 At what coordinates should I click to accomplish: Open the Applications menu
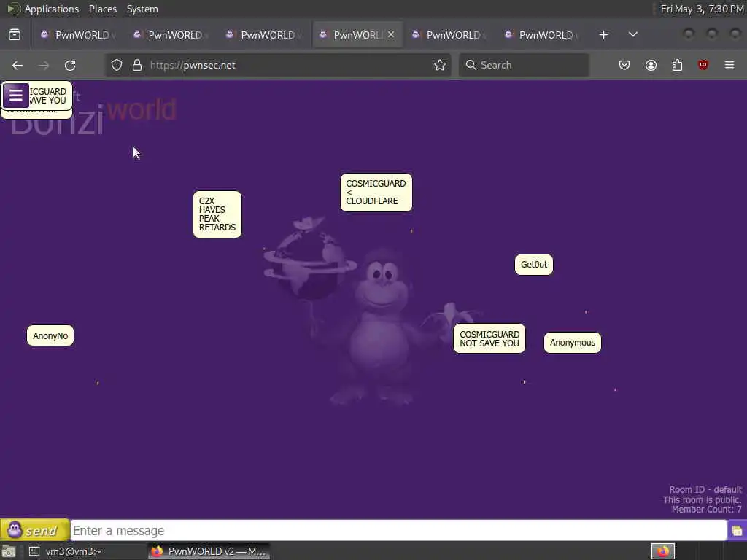pos(52,9)
